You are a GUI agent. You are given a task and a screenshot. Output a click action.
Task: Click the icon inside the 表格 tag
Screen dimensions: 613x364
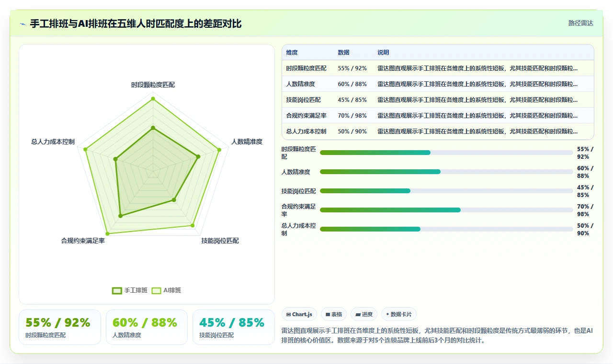tap(328, 314)
